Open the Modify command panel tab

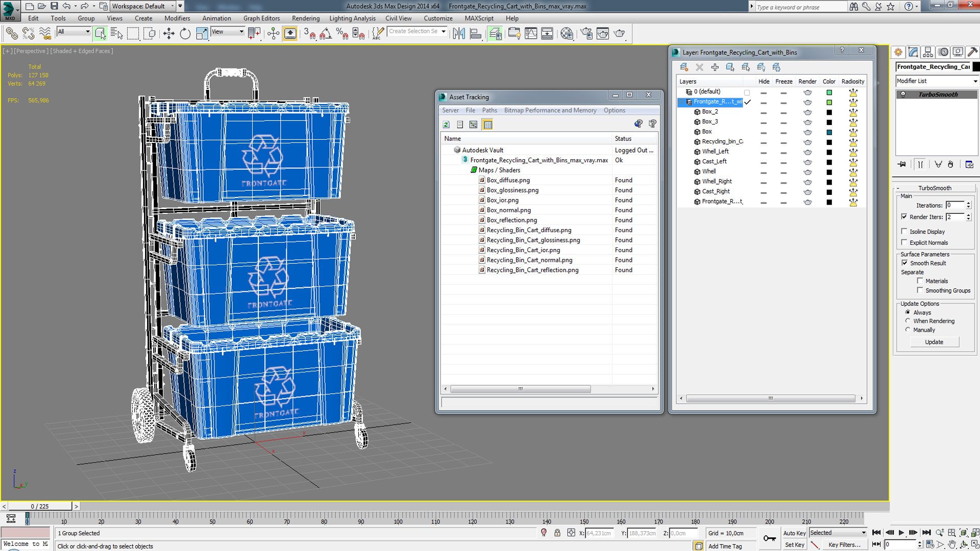[x=913, y=52]
